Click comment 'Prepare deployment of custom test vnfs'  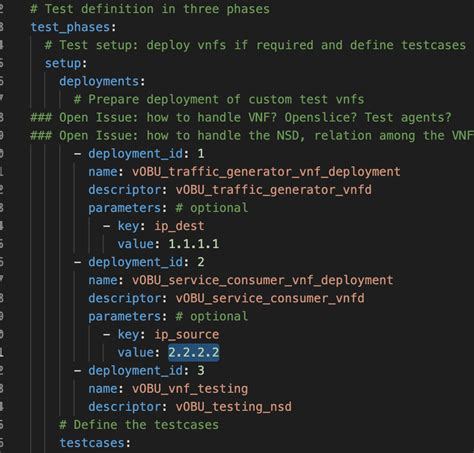coord(219,99)
